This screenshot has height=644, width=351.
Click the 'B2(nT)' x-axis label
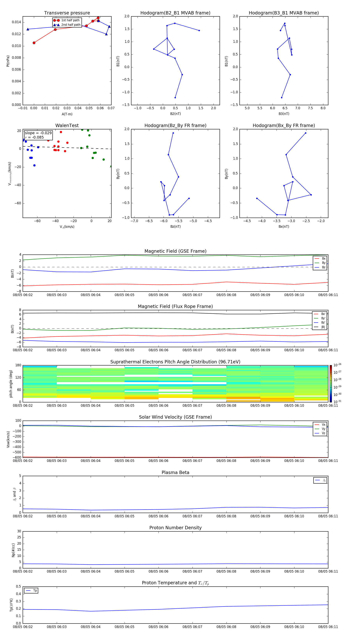click(175, 114)
